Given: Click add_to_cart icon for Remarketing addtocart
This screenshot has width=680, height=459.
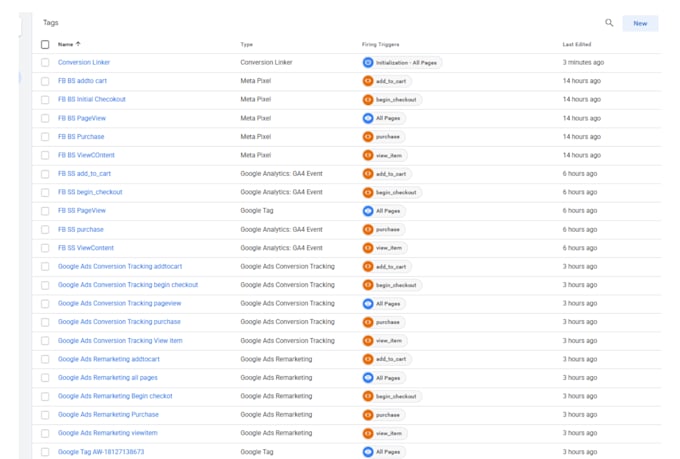Looking at the screenshot, I should coord(368,359).
